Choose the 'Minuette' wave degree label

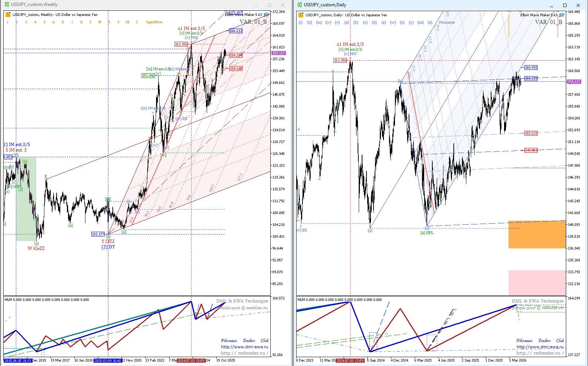[x=447, y=23]
